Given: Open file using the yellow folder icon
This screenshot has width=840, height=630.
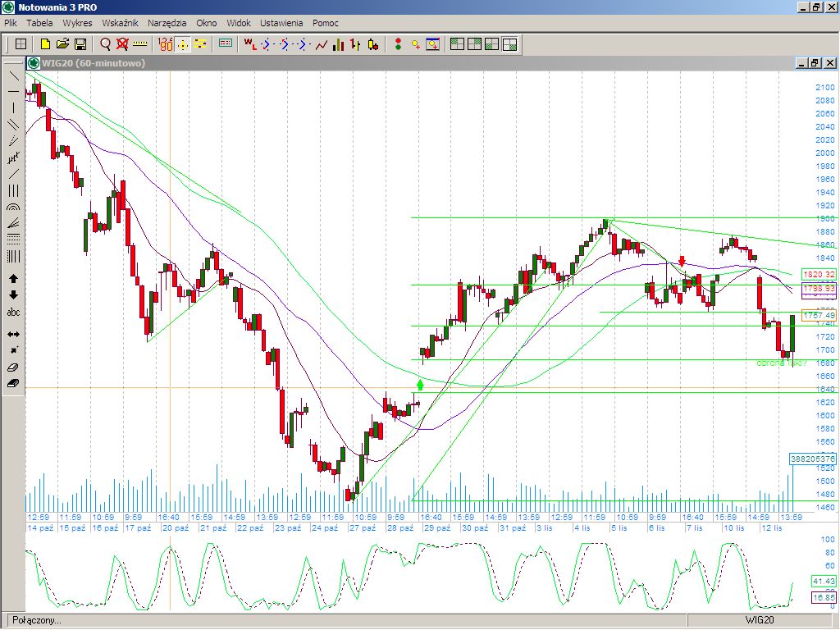Looking at the screenshot, I should 63,43.
